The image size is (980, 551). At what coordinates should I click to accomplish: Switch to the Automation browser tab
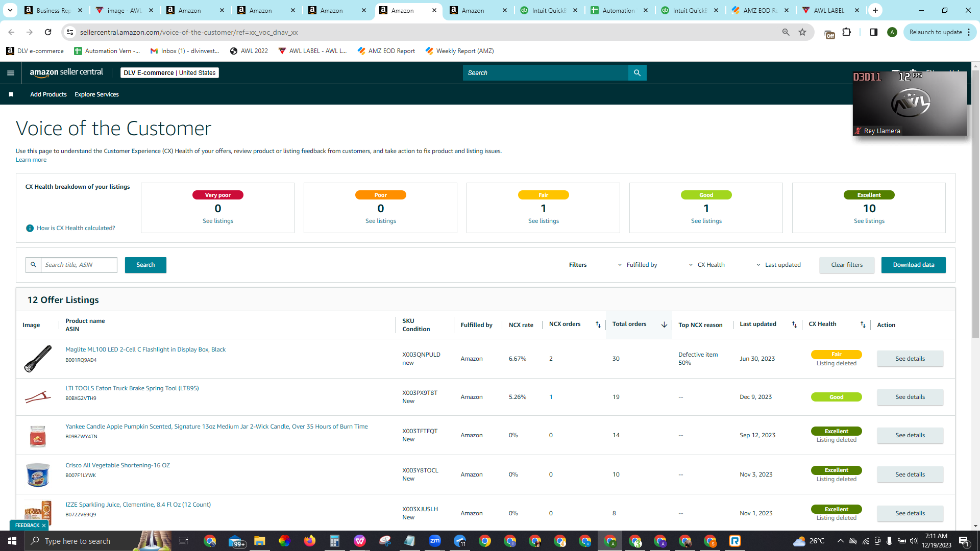pyautogui.click(x=619, y=10)
